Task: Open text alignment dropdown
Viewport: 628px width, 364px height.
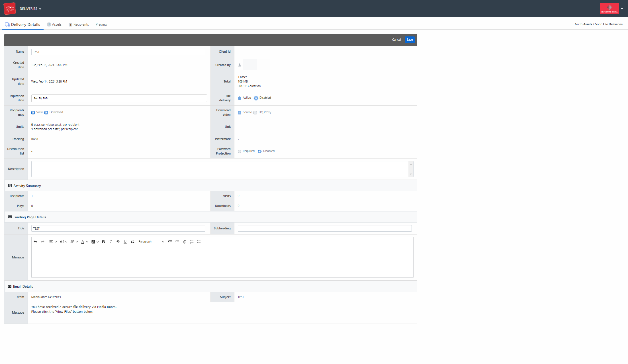Action: (x=53, y=242)
